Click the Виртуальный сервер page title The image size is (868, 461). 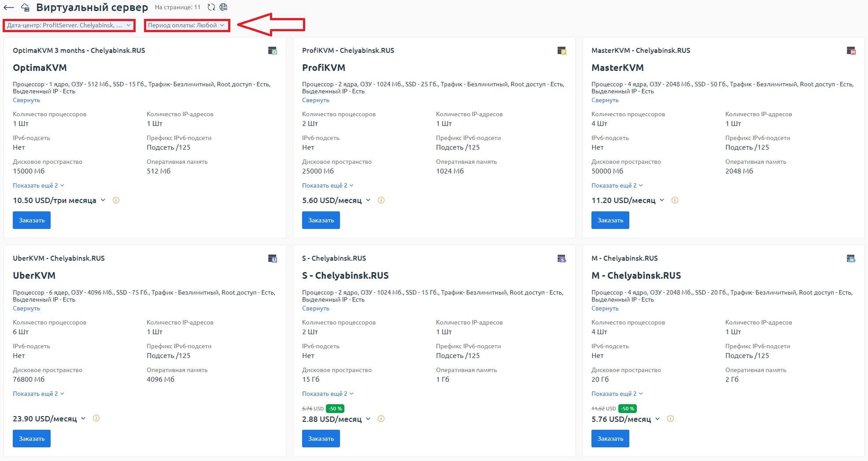(92, 7)
